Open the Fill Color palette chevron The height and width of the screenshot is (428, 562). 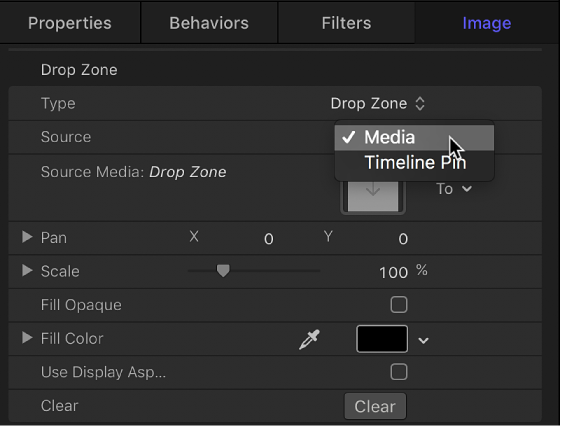tap(423, 340)
